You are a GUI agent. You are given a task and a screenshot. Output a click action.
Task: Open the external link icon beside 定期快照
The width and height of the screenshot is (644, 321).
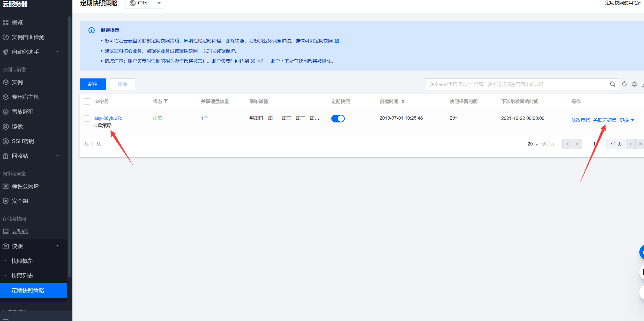337,41
